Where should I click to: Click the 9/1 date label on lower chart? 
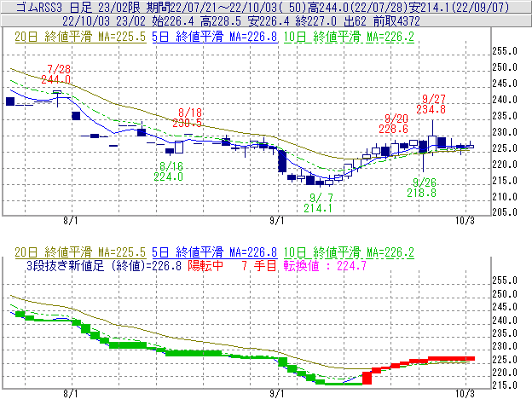click(277, 394)
